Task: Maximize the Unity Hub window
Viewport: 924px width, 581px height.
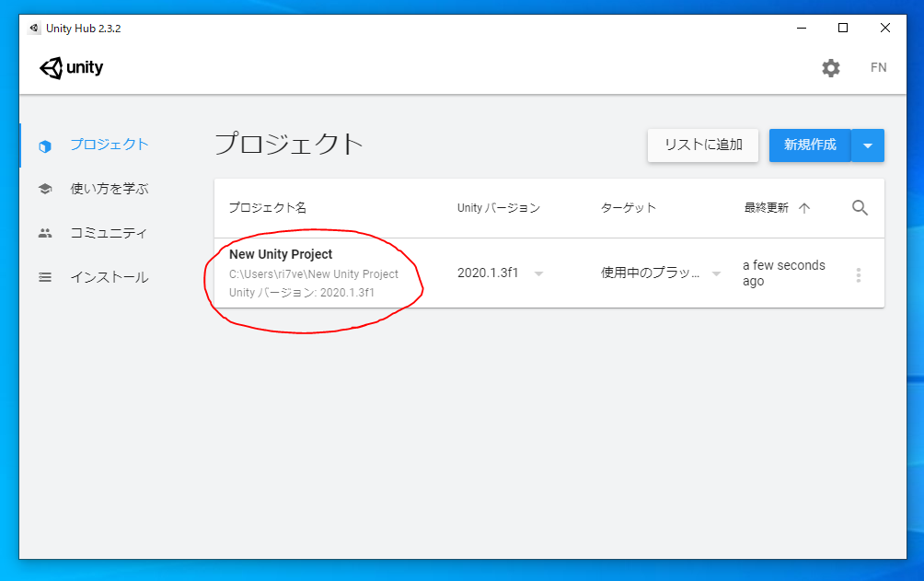Action: point(843,28)
